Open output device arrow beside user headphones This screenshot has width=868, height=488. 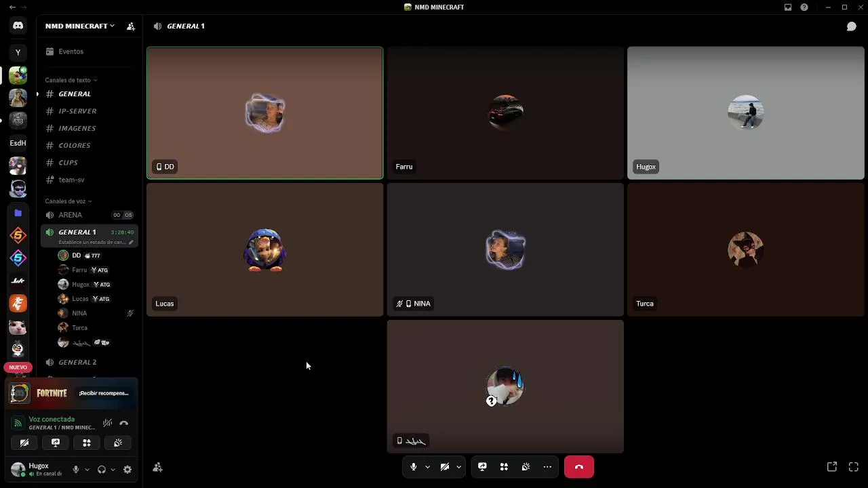coord(113,470)
